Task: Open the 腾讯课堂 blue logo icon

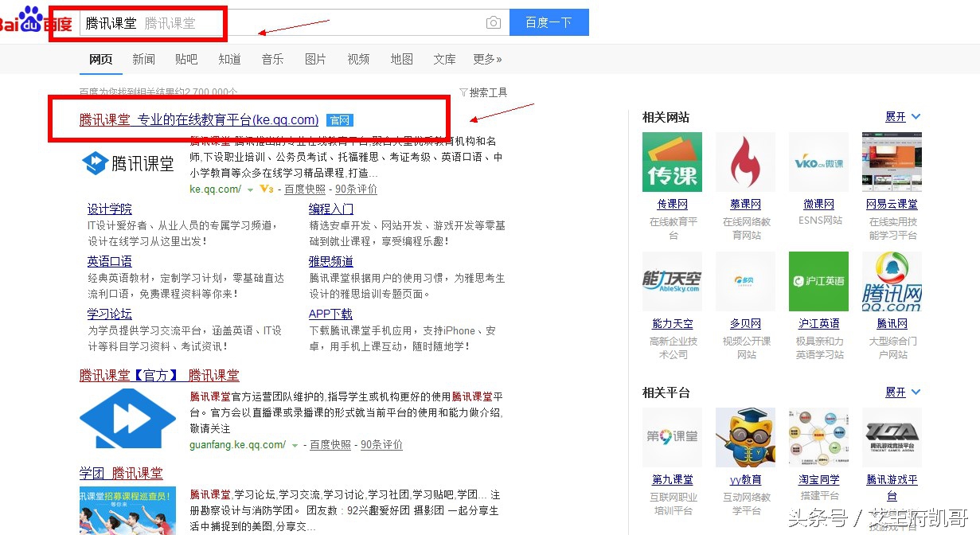Action: 96,163
